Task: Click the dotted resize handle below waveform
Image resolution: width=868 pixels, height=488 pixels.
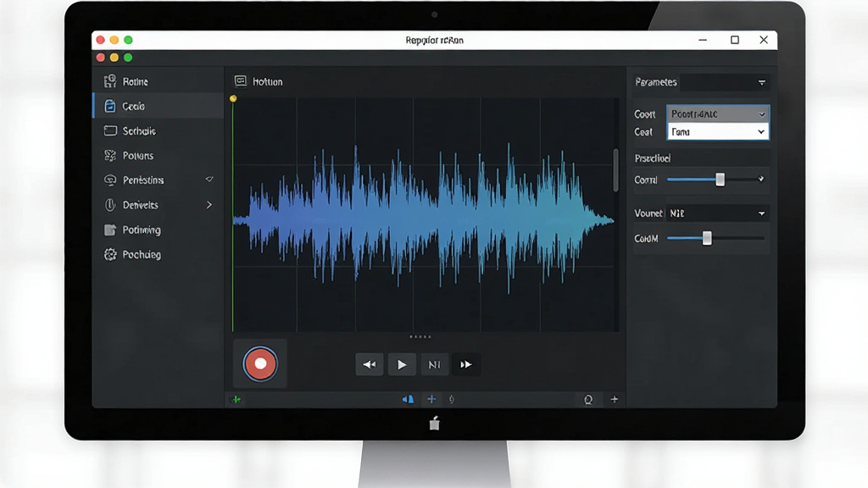Action: [x=420, y=336]
